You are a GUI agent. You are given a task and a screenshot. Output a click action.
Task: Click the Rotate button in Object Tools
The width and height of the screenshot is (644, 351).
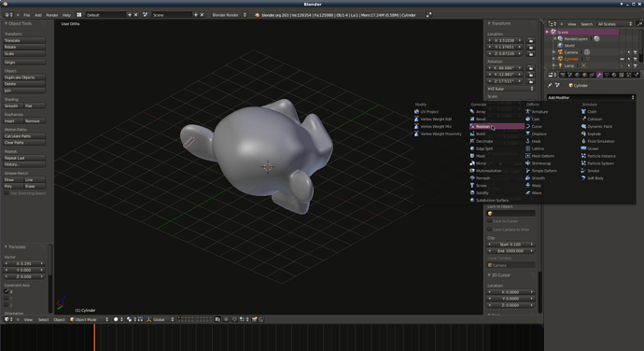coord(24,48)
